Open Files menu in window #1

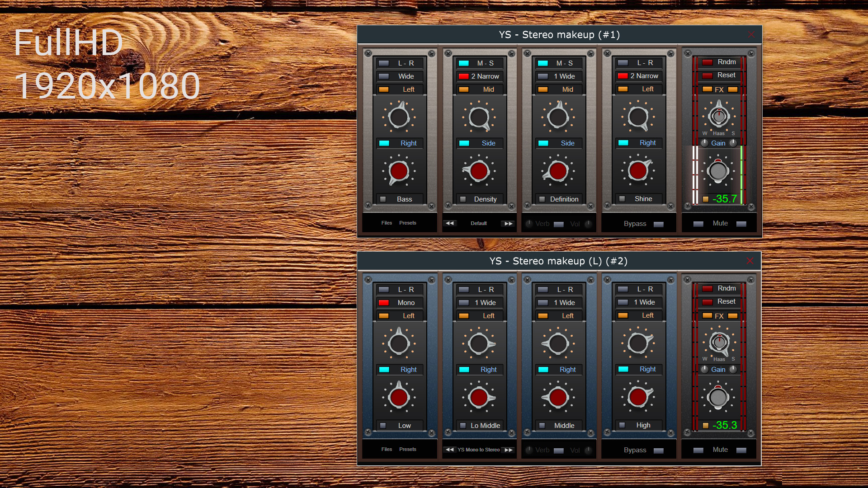387,223
